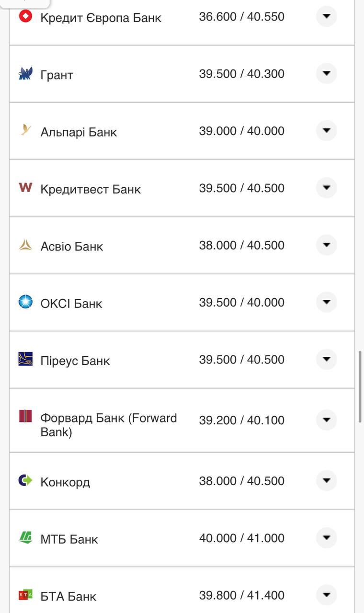Click the Форвард Банк logo icon

point(25,416)
